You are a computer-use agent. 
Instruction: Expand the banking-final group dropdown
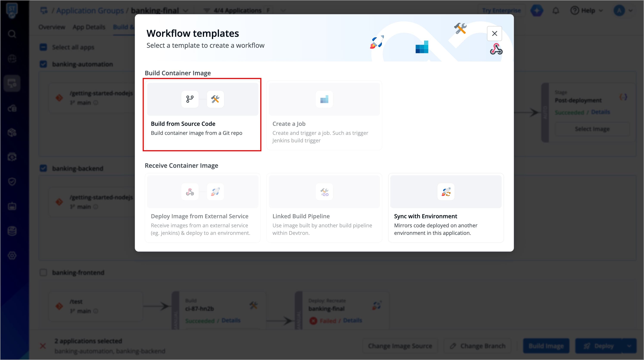point(185,11)
